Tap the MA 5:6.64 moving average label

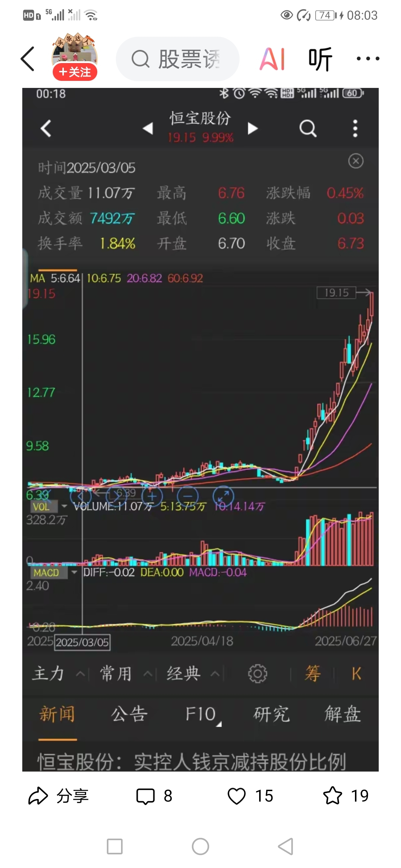(55, 278)
